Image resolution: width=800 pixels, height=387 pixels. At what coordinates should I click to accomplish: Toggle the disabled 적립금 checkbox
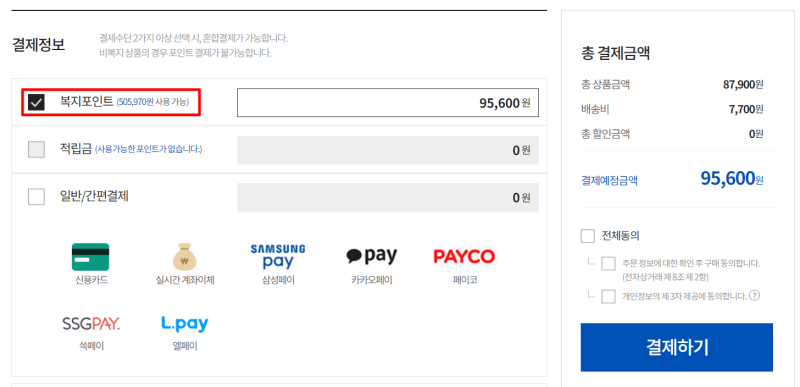[36, 149]
